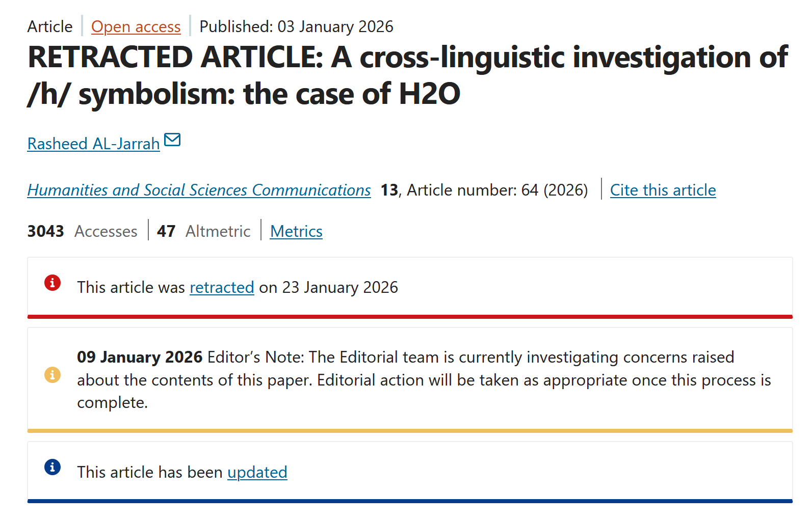Click the 'Published: 03 January 2026' date
The image size is (812, 521).
[296, 26]
